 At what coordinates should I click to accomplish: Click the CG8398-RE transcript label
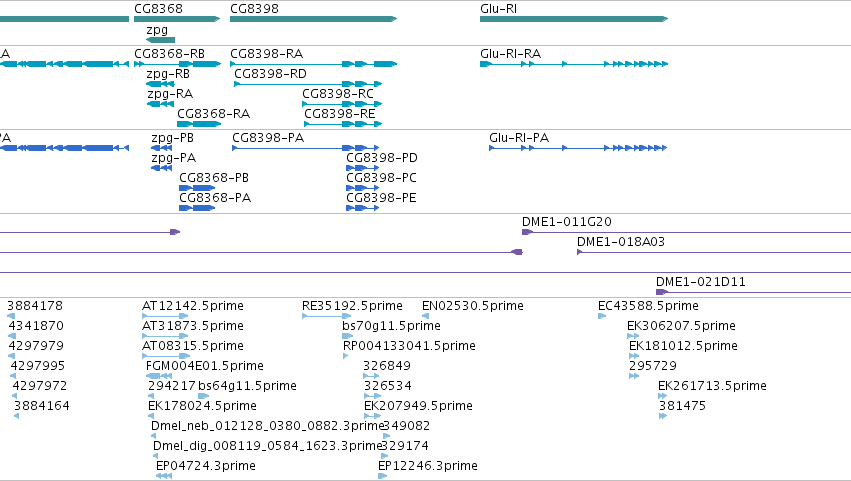point(340,114)
